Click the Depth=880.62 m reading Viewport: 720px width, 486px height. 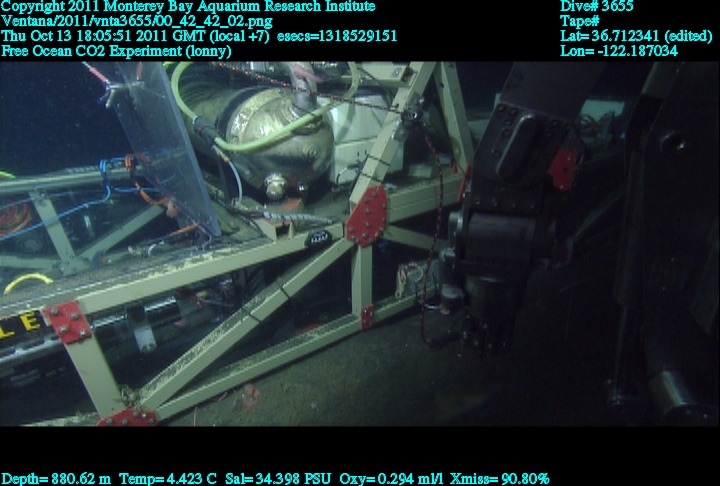click(x=56, y=479)
